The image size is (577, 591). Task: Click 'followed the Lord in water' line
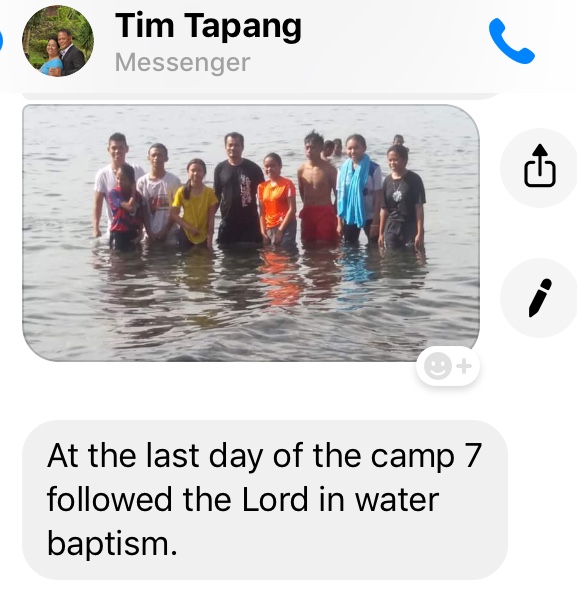[243, 499]
